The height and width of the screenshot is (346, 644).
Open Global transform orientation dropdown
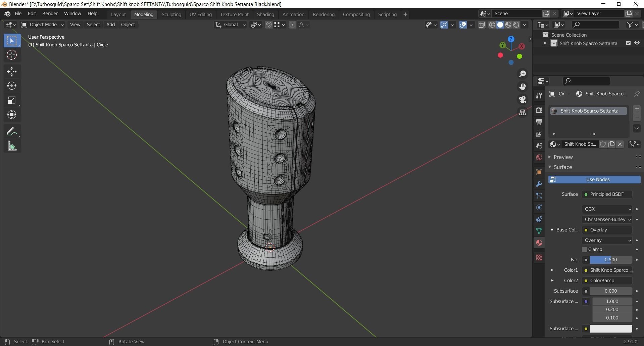pyautogui.click(x=230, y=25)
